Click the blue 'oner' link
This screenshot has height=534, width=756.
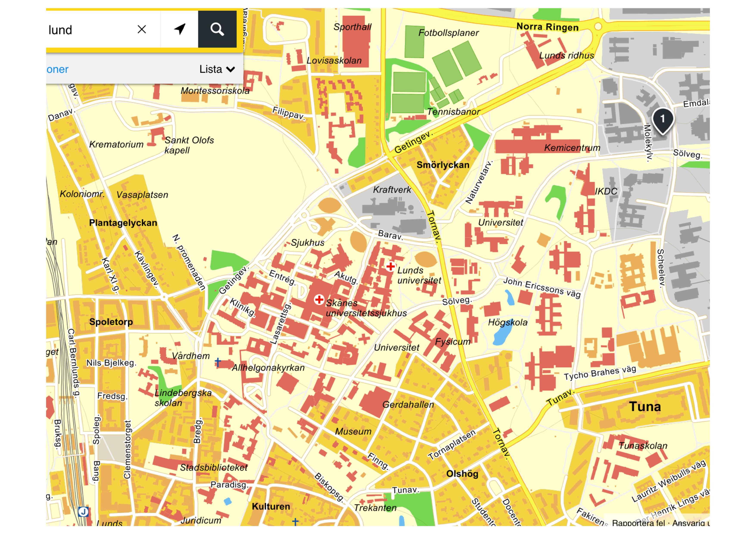point(57,69)
